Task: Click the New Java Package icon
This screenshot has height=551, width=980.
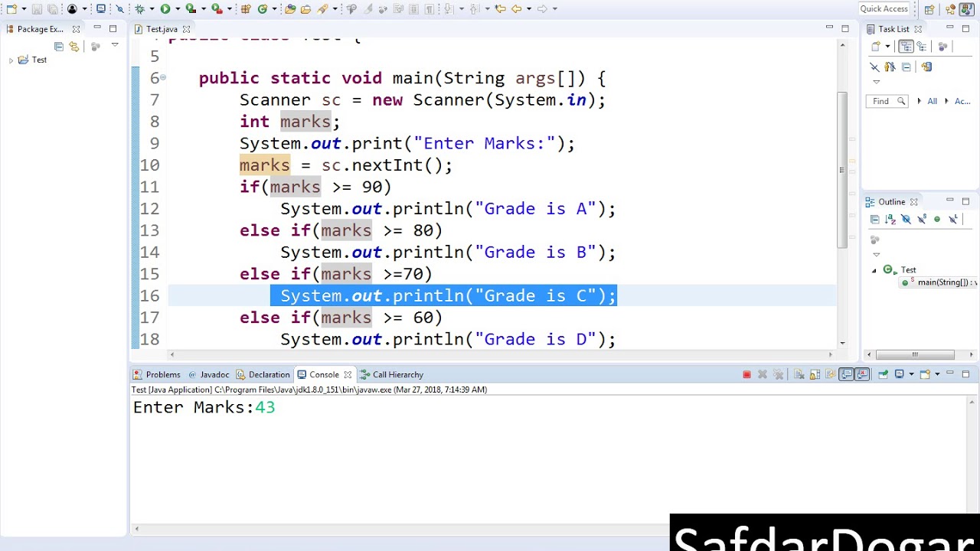Action: coord(246,9)
